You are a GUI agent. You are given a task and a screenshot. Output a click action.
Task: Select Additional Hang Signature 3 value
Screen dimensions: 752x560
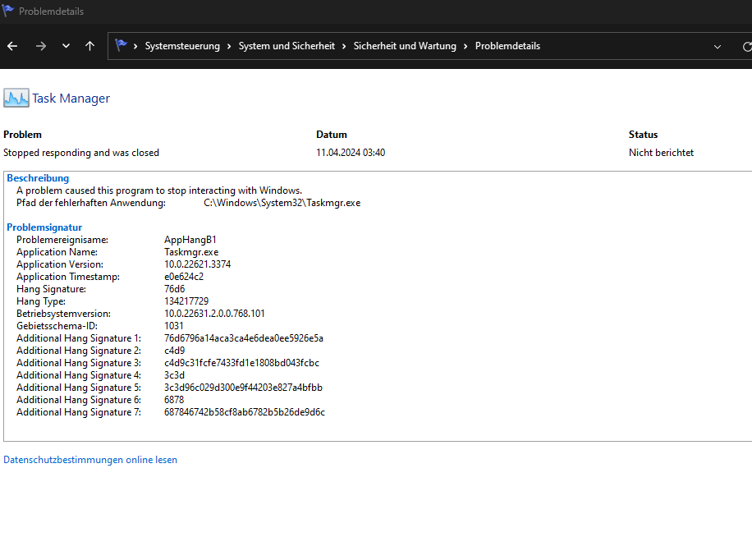click(x=241, y=363)
